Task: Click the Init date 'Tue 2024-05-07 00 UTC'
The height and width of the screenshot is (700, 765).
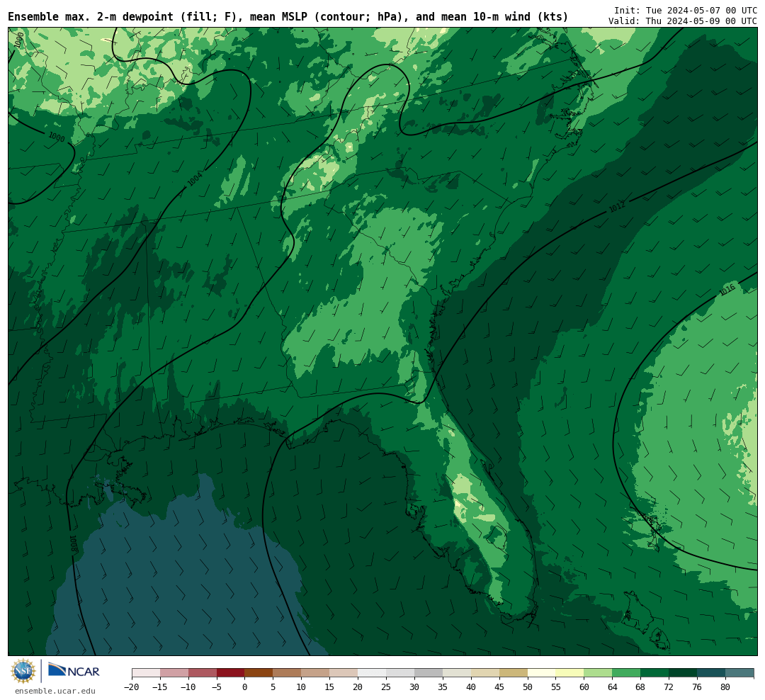Action: [701, 11]
